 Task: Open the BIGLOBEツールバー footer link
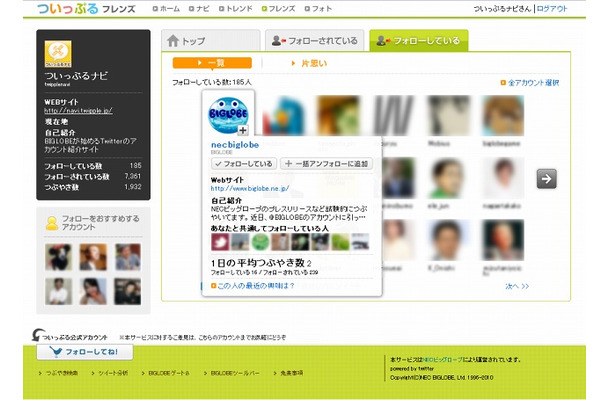(x=231, y=373)
